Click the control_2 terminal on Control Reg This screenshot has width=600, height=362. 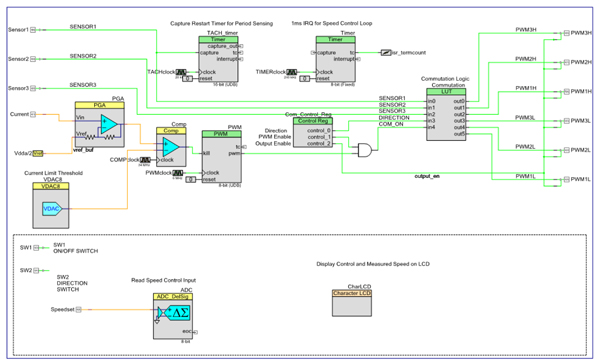(319, 143)
